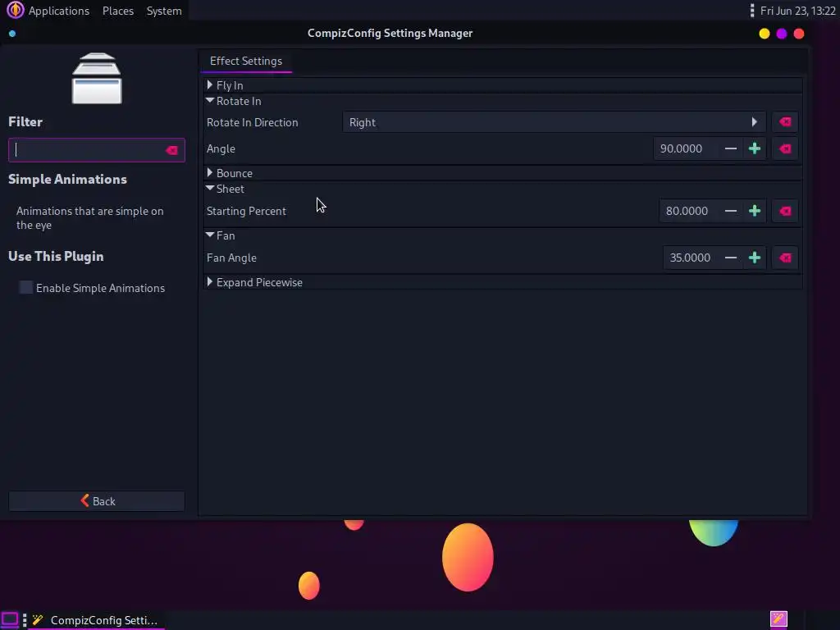Open Rotate In Direction dropdown showing Right
Image resolution: width=840 pixels, height=630 pixels.
pyautogui.click(x=554, y=122)
